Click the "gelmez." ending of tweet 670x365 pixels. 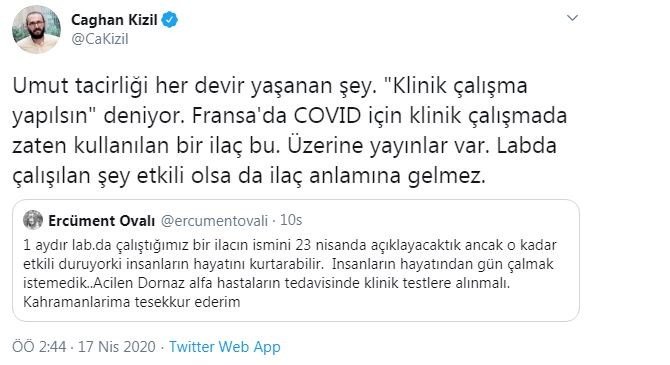click(x=447, y=176)
